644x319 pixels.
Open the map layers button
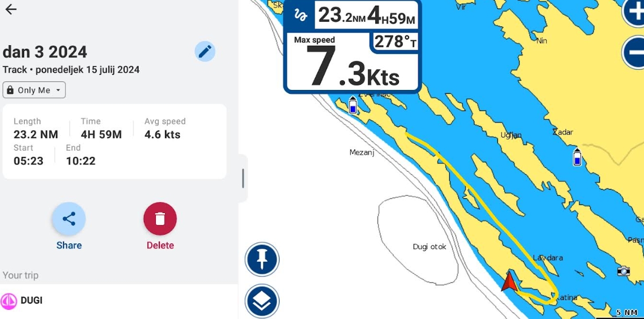coord(262,301)
